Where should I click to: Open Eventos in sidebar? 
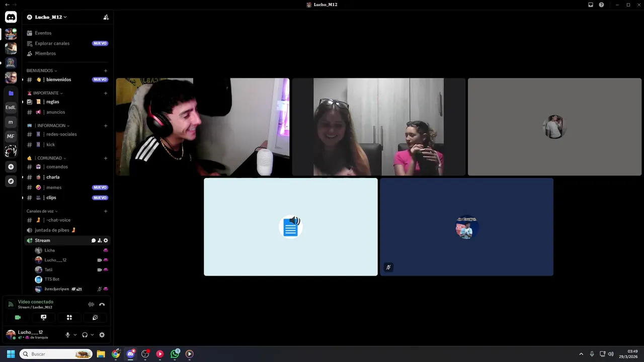67,33
